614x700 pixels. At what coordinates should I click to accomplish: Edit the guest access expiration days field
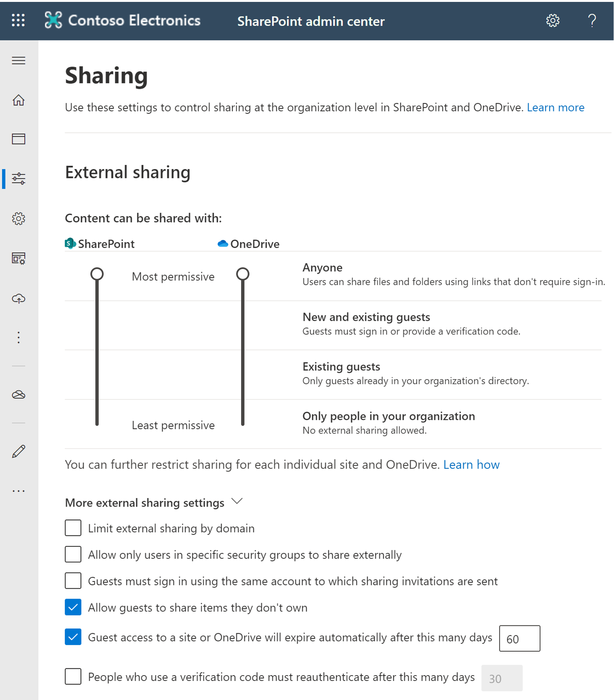pyautogui.click(x=519, y=638)
